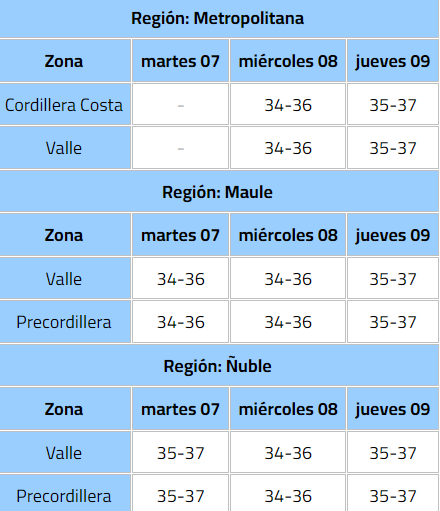Image resolution: width=440 pixels, height=511 pixels.
Task: Click Ñuble Valle martes 07 value 35-37
Action: (x=180, y=453)
